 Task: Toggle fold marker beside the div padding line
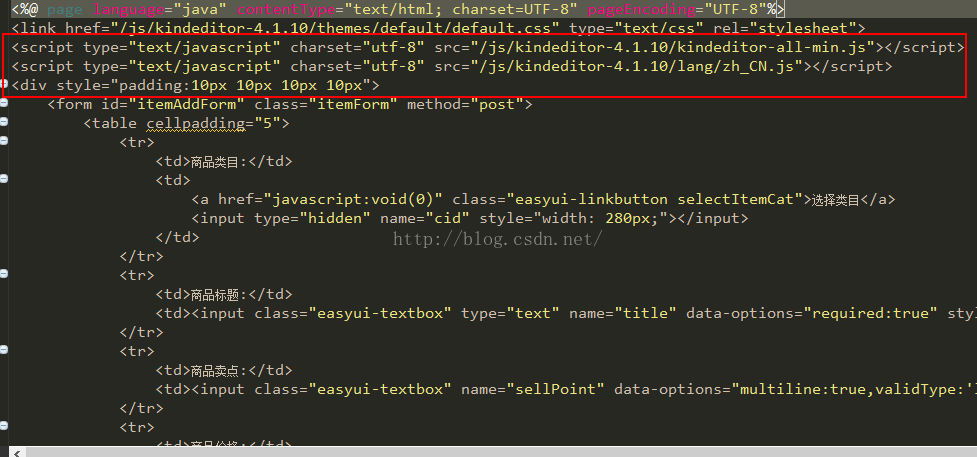click(x=3, y=85)
